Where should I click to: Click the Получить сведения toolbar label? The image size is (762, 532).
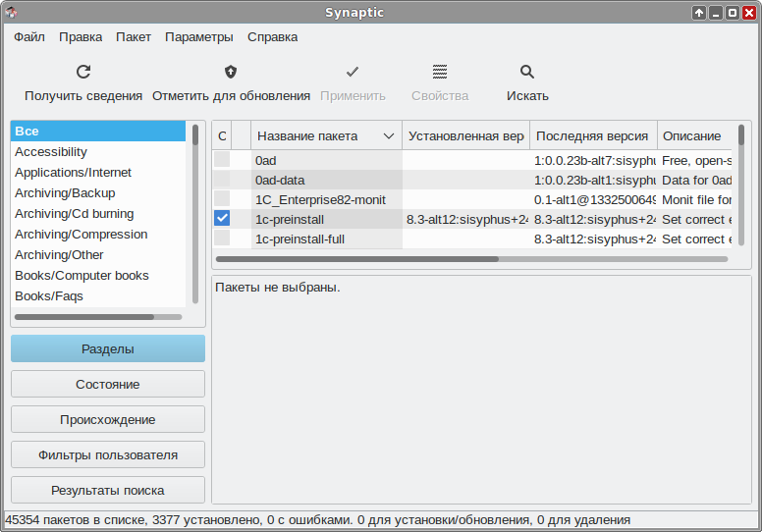click(83, 96)
